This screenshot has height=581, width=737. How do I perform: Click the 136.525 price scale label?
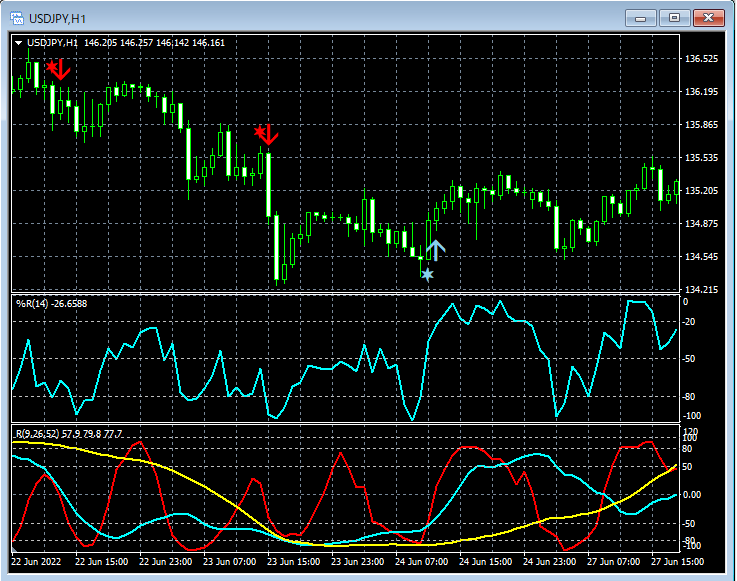pos(701,59)
